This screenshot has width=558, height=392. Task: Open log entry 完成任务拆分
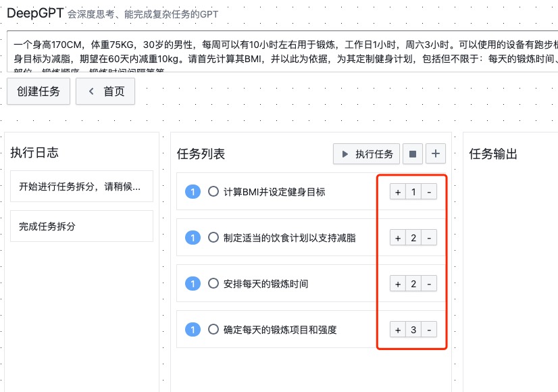[82, 226]
